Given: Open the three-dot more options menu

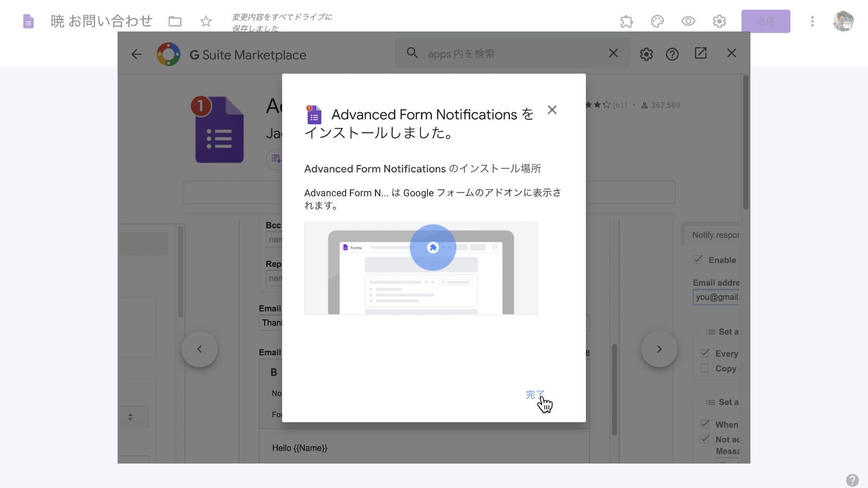Looking at the screenshot, I should point(812,21).
